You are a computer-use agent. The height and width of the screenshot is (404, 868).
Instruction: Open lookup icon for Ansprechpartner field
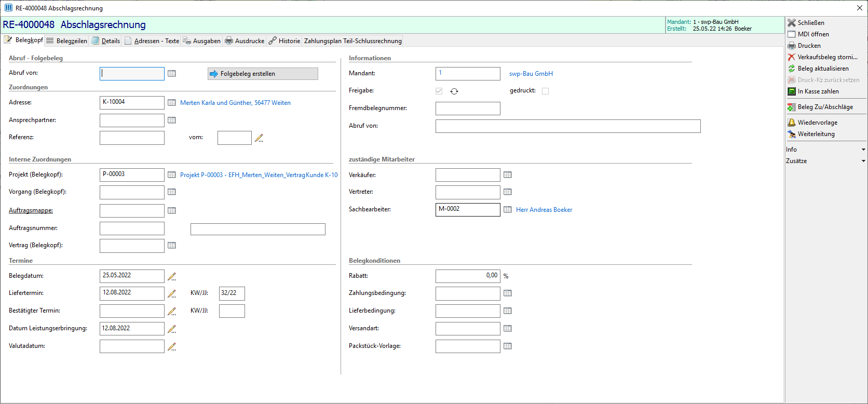172,120
